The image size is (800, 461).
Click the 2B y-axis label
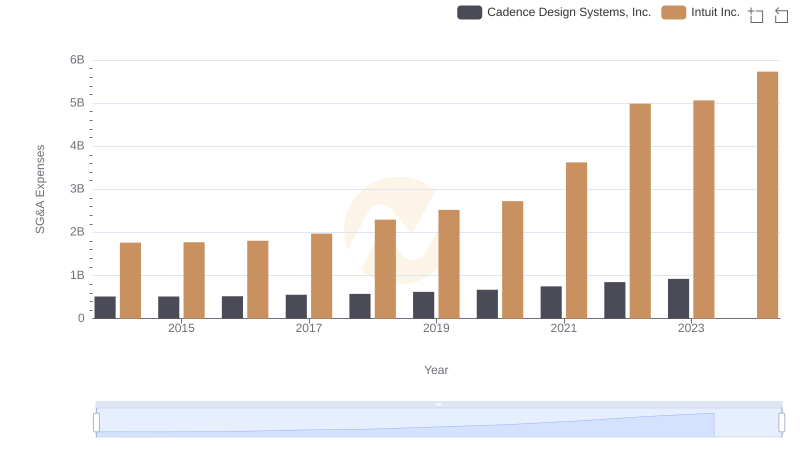tap(77, 232)
